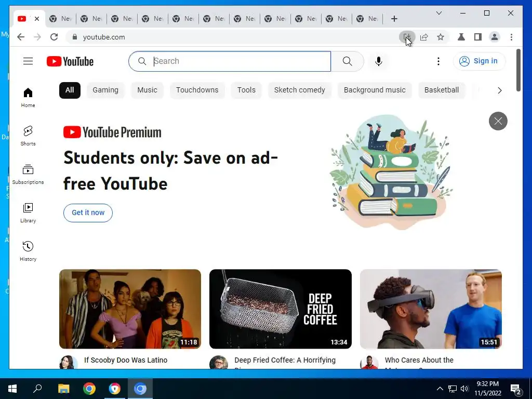Select the Gaming filter chip

coord(105,90)
